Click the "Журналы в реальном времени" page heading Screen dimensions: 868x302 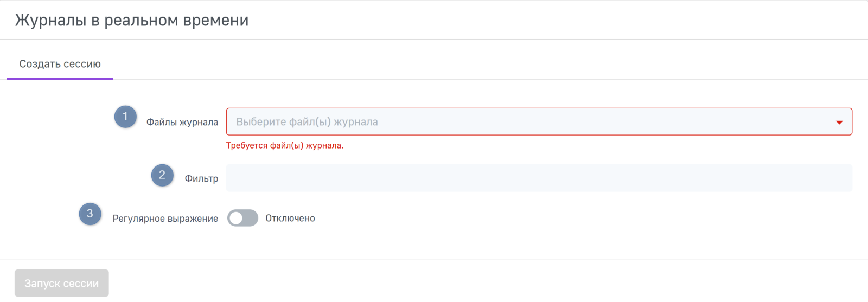(132, 20)
